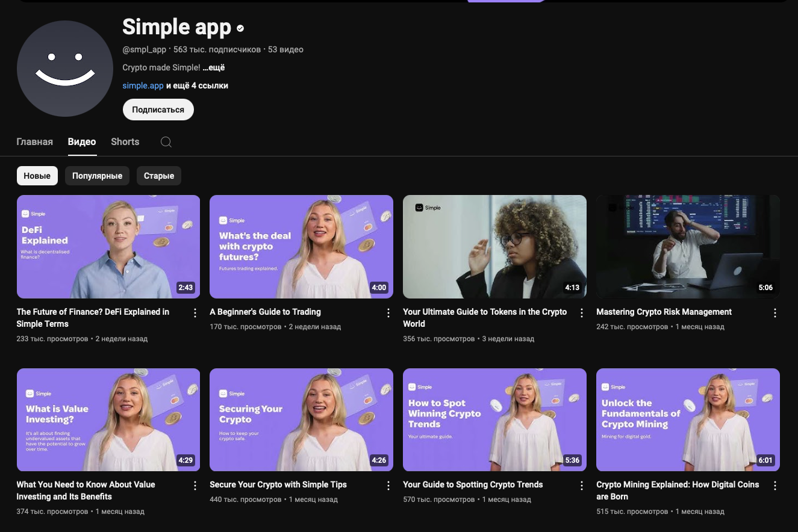This screenshot has width=798, height=532.
Task: Open title The Future of Finance? DeFi Explained
Action: 93,318
